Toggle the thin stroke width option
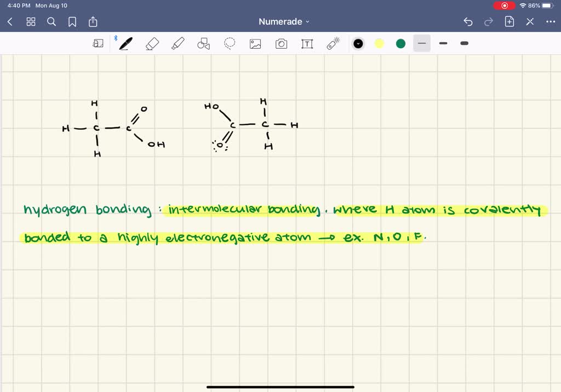Screen dimensions: 561x392 click(x=421, y=43)
